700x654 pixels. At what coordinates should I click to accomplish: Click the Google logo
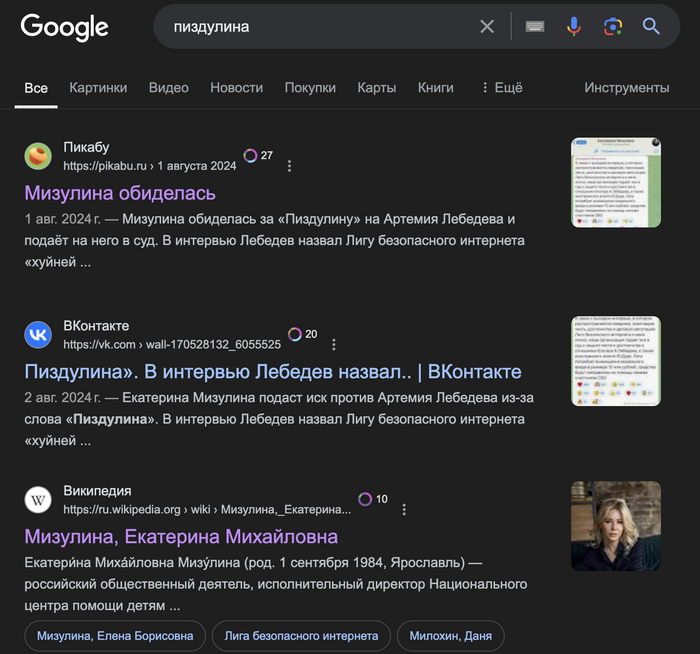(x=64, y=27)
